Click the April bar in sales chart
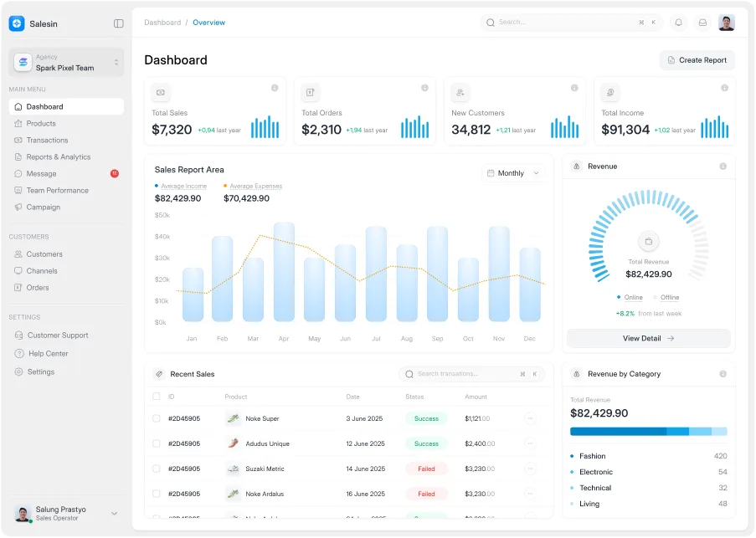 tap(284, 272)
